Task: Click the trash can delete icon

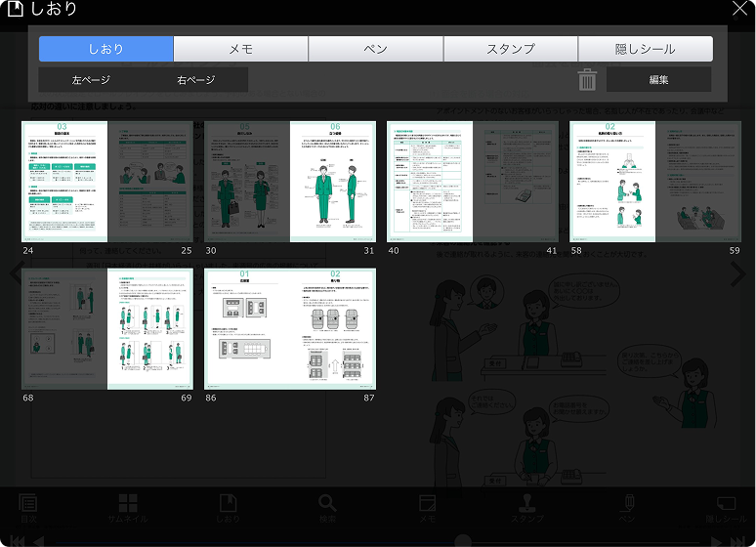Action: point(587,79)
